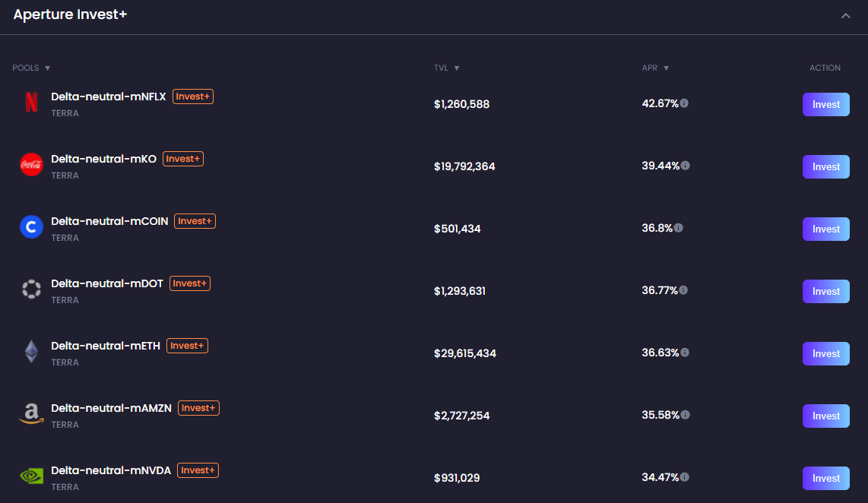This screenshot has height=503, width=868.
Task: Collapse the Aperture Invest+ section
Action: click(x=845, y=16)
